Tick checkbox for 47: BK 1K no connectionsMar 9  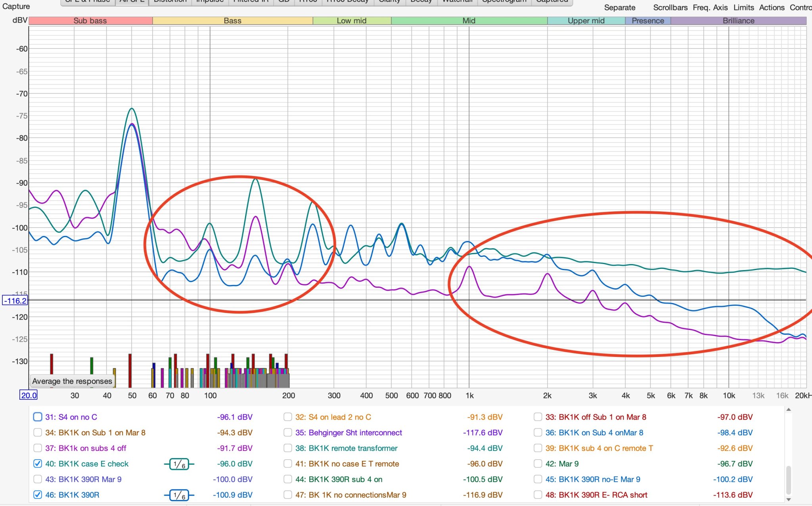288,495
